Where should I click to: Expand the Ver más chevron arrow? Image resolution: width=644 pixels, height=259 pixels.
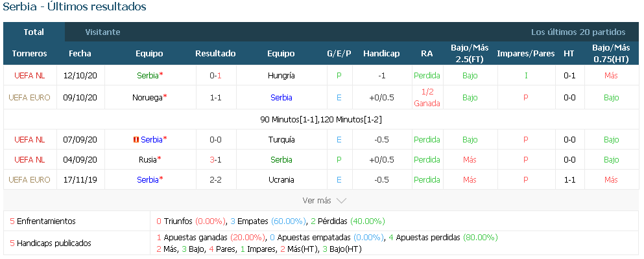tap(341, 201)
